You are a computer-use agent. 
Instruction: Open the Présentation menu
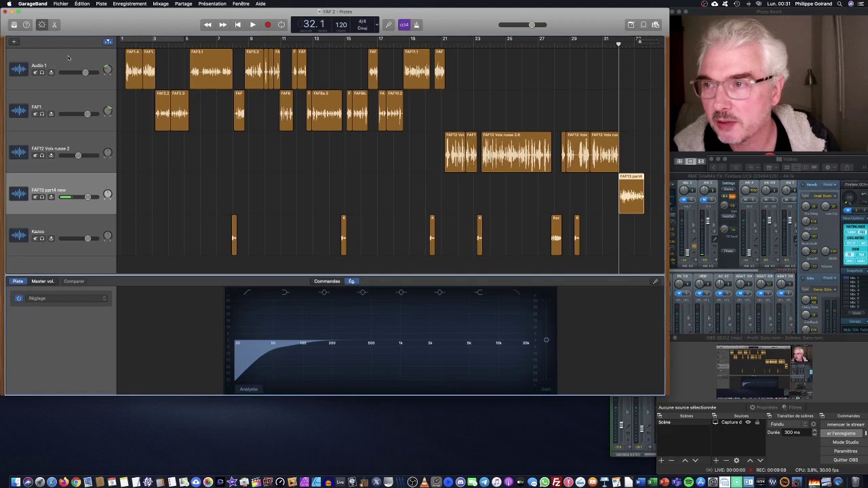[212, 4]
